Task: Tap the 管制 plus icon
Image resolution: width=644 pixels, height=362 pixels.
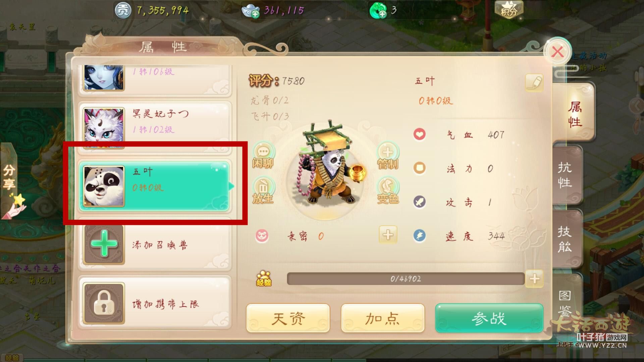Action: point(388,156)
